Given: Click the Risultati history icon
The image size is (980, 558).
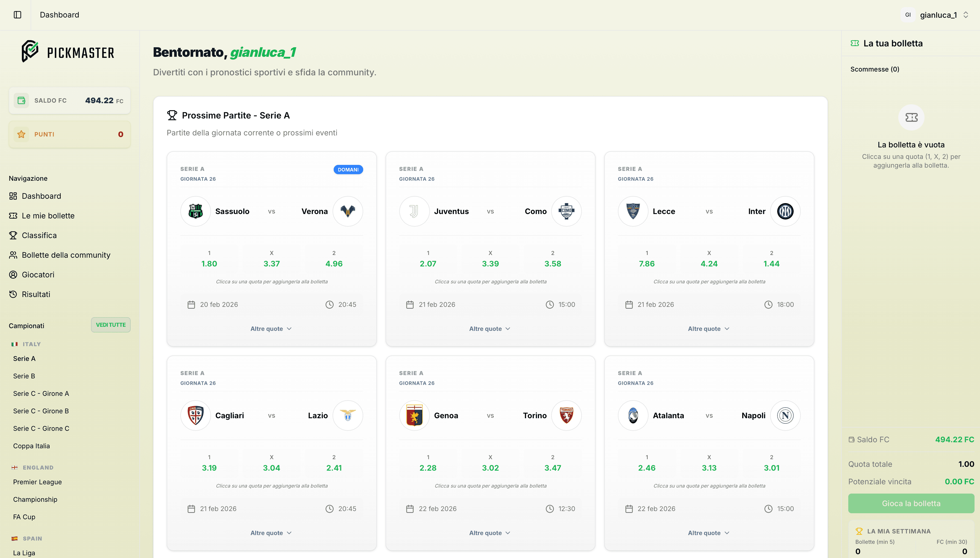Looking at the screenshot, I should (13, 294).
